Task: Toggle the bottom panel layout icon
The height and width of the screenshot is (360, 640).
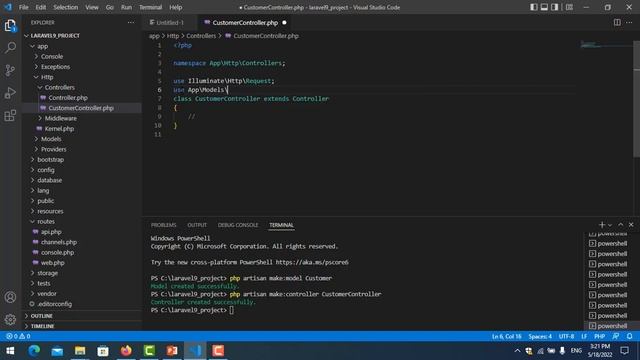Action: pyautogui.click(x=544, y=7)
